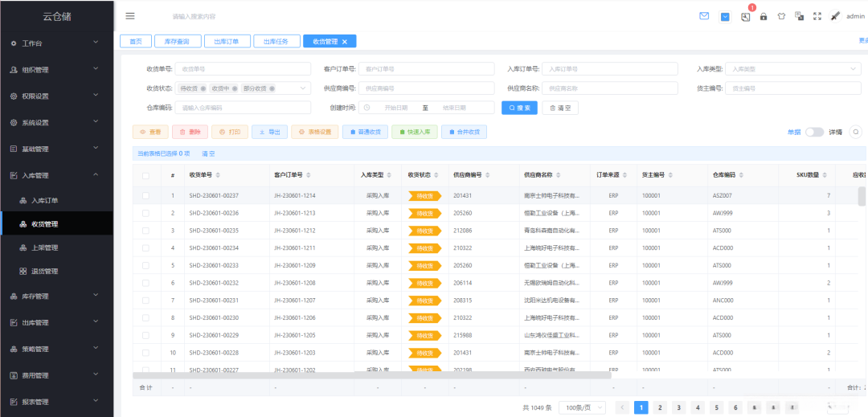The height and width of the screenshot is (417, 868).
Task: Enter fullscreen using the expand icon
Action: click(817, 16)
